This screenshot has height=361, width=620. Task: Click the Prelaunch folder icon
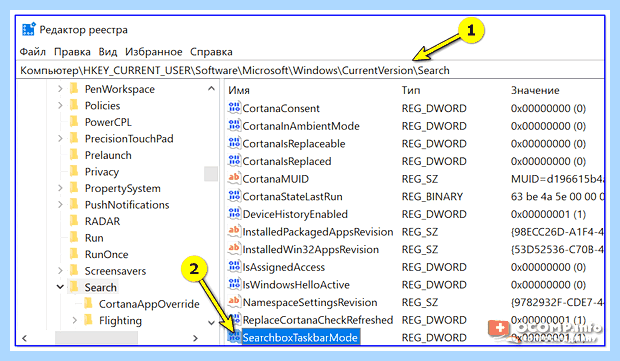point(74,155)
